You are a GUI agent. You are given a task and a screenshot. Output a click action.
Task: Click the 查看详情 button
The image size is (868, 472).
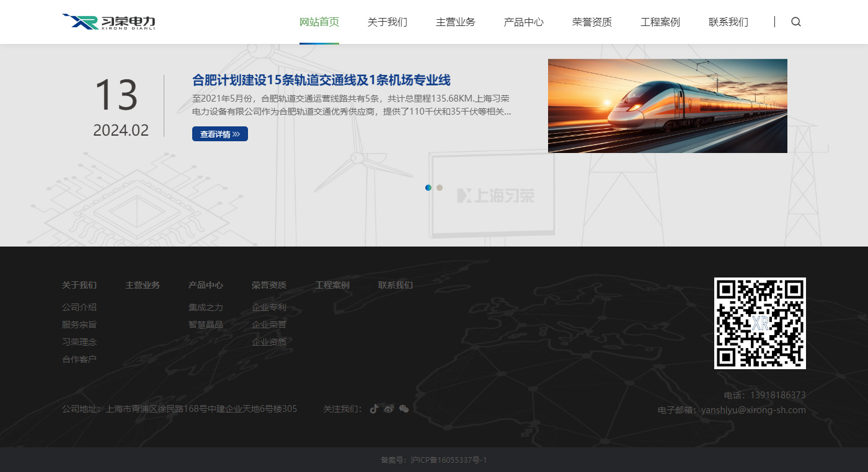tap(219, 134)
